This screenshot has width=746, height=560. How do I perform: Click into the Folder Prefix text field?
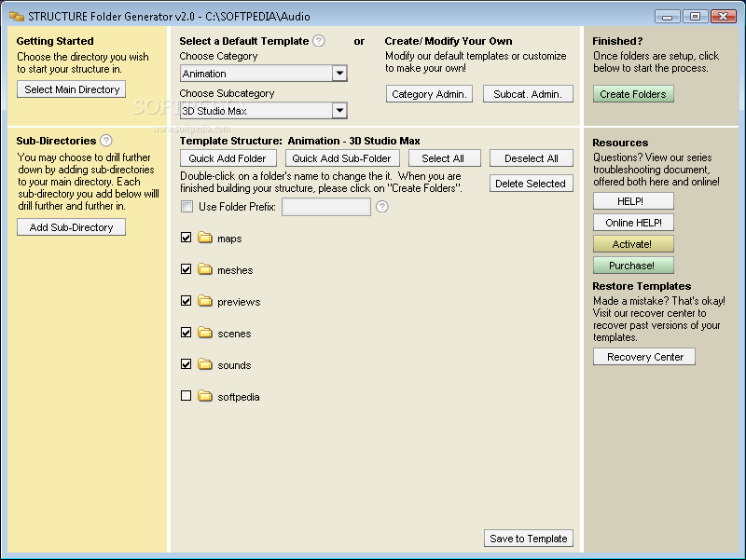(x=326, y=207)
